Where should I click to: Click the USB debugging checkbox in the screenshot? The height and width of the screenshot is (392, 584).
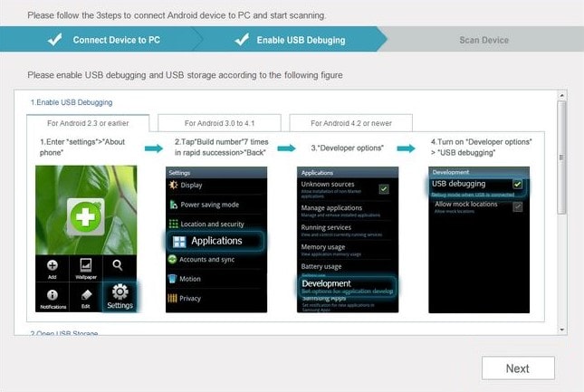coord(517,184)
